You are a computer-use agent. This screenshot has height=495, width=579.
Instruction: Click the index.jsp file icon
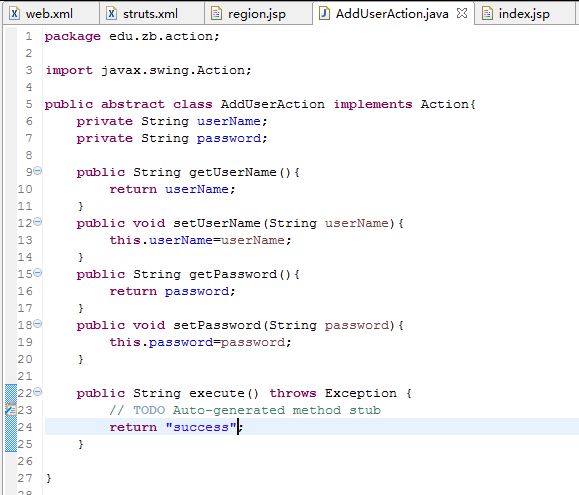(487, 14)
